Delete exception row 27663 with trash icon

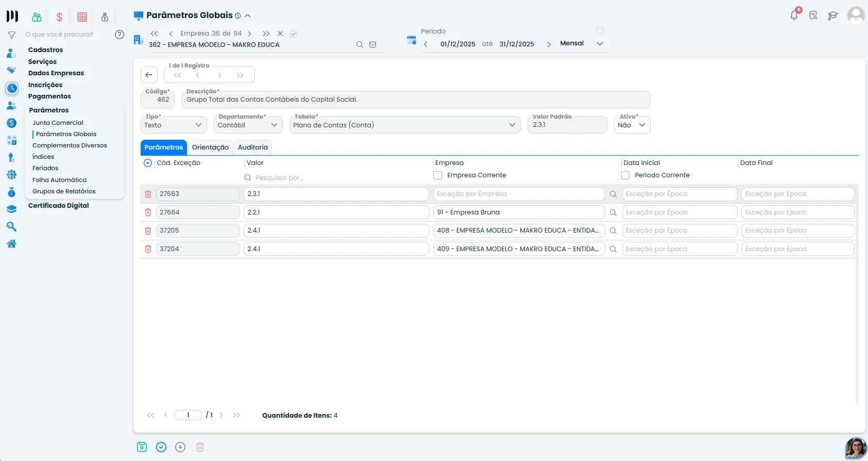tap(148, 194)
